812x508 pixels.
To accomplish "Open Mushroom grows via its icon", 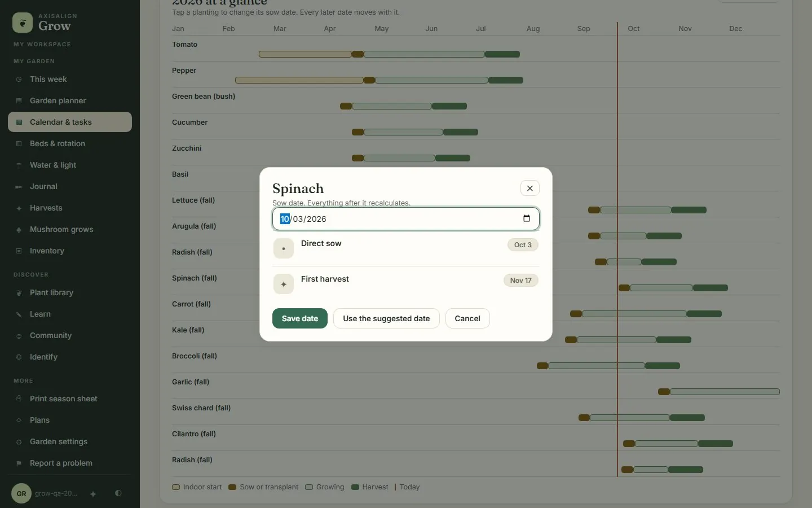I will [19, 230].
